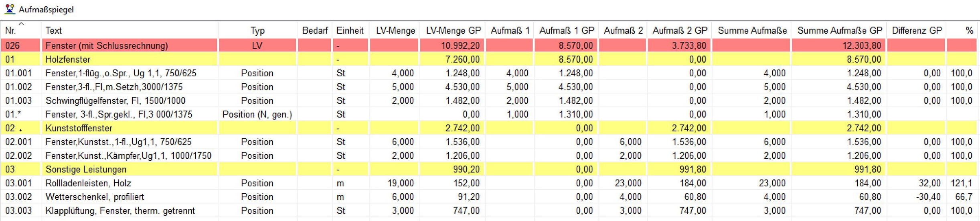980x221 pixels.
Task: Select position 01.002 Fenster,3-fl.,Fl,m.Setzh
Action: [114, 87]
